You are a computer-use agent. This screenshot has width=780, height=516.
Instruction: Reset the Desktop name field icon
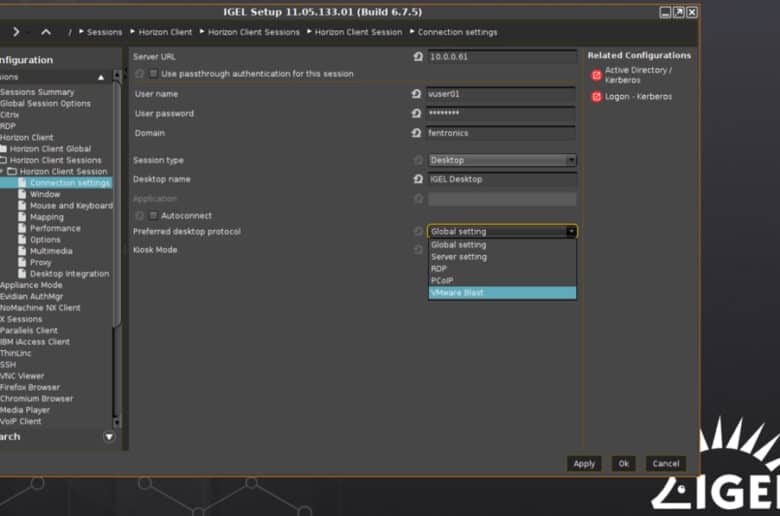tap(418, 179)
